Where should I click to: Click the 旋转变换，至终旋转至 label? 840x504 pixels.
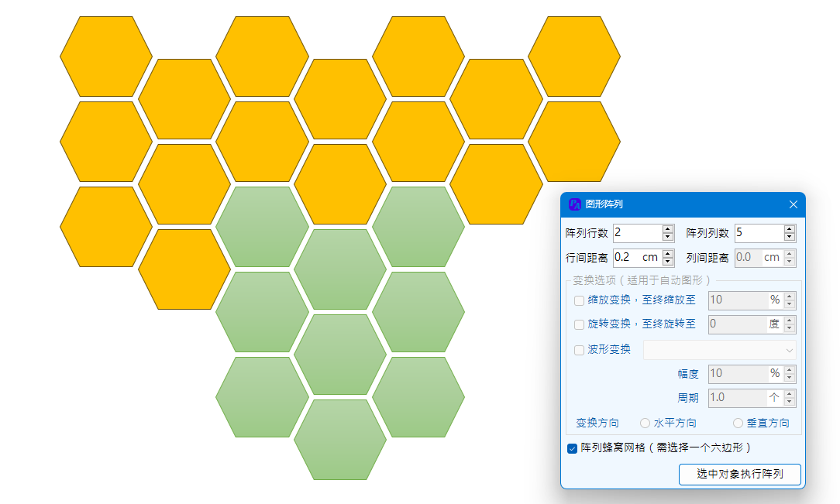(x=642, y=324)
